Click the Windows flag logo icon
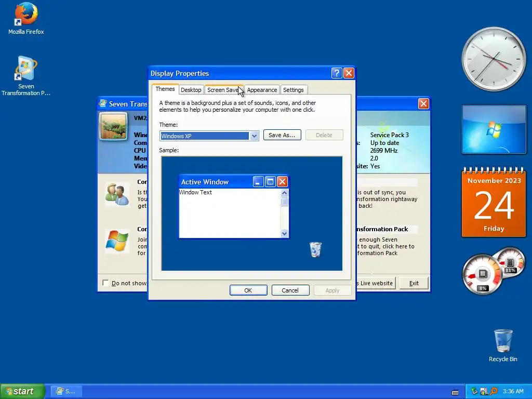This screenshot has width=532, height=399. 117,241
